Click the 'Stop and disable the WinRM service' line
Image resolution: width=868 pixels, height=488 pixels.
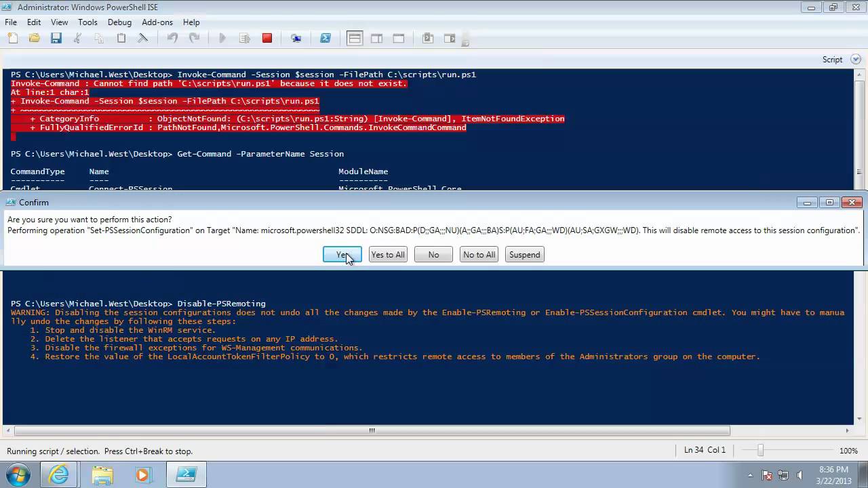[x=123, y=330]
